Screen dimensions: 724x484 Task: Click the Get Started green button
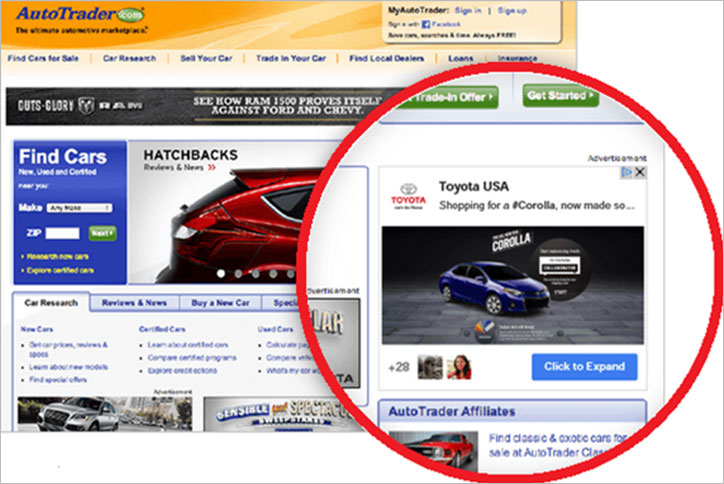(x=561, y=96)
